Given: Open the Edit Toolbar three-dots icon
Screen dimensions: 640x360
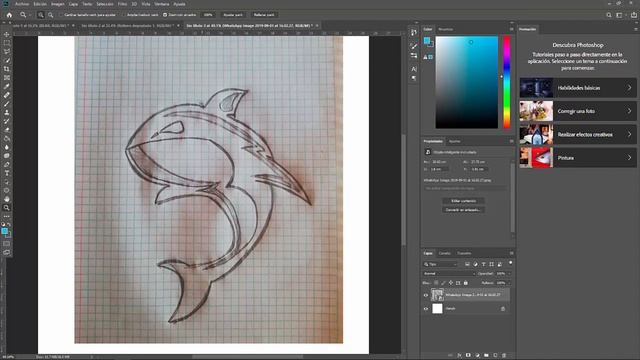Looking at the screenshot, I should 7,216.
